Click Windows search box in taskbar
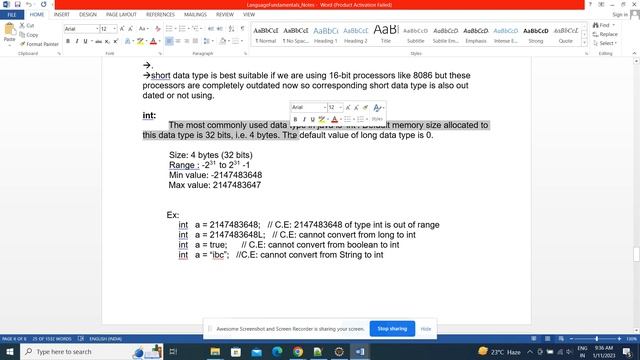The image size is (640, 360). pos(92,351)
